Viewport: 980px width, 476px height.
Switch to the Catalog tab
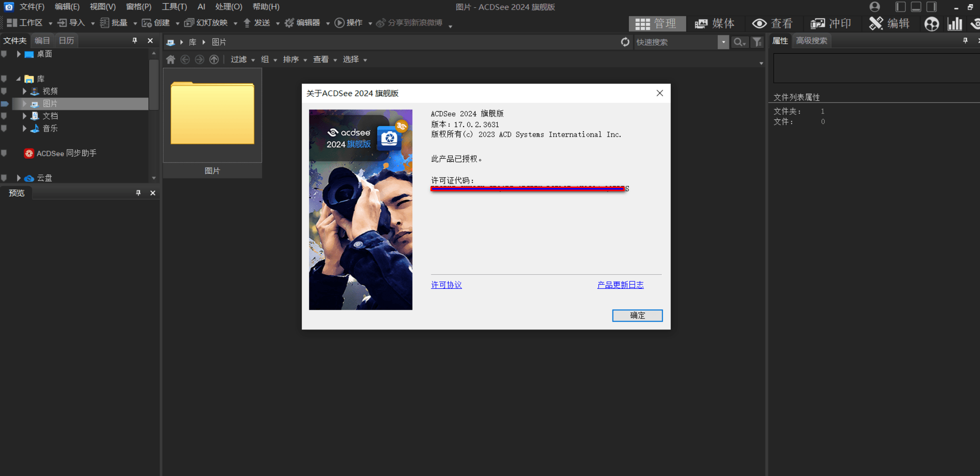(42, 41)
